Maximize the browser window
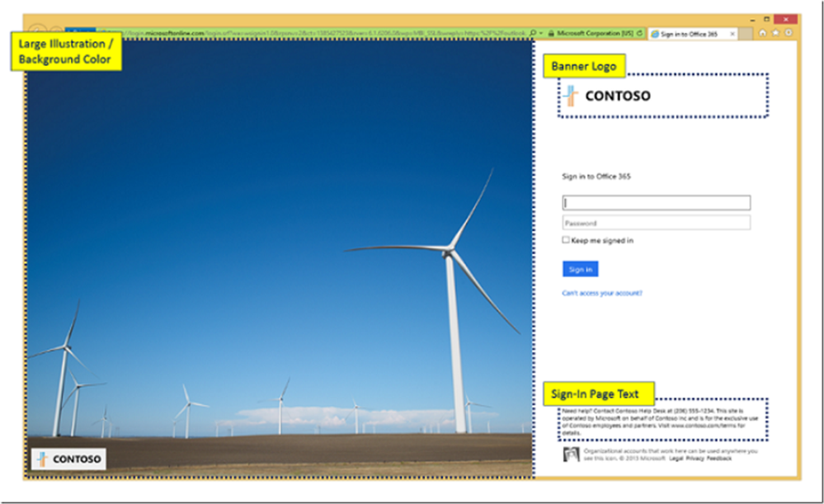824x504 pixels. click(767, 20)
